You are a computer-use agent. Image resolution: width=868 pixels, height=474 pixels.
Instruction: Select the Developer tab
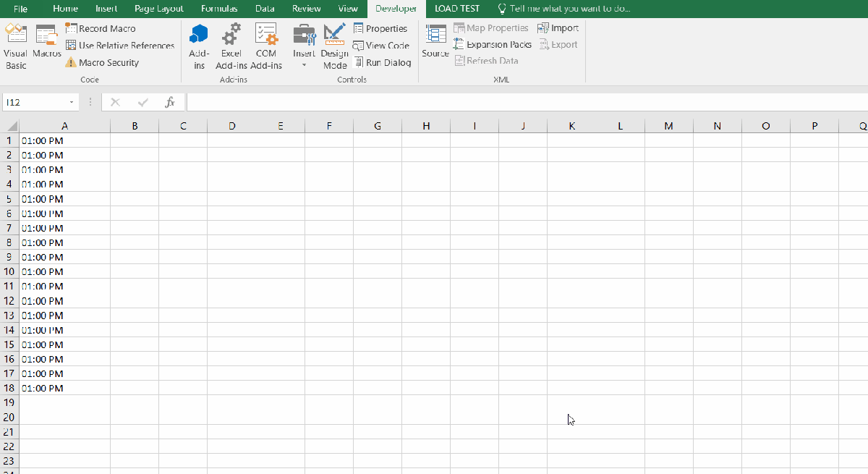coord(396,9)
